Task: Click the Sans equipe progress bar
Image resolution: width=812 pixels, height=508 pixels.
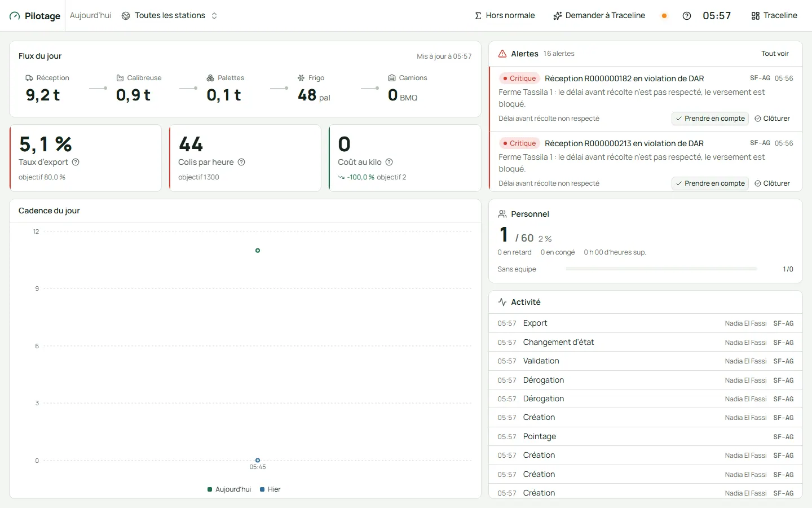Action: 661,269
